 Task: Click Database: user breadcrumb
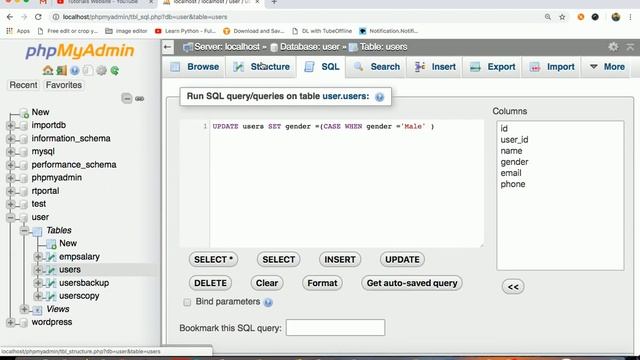[x=309, y=47]
